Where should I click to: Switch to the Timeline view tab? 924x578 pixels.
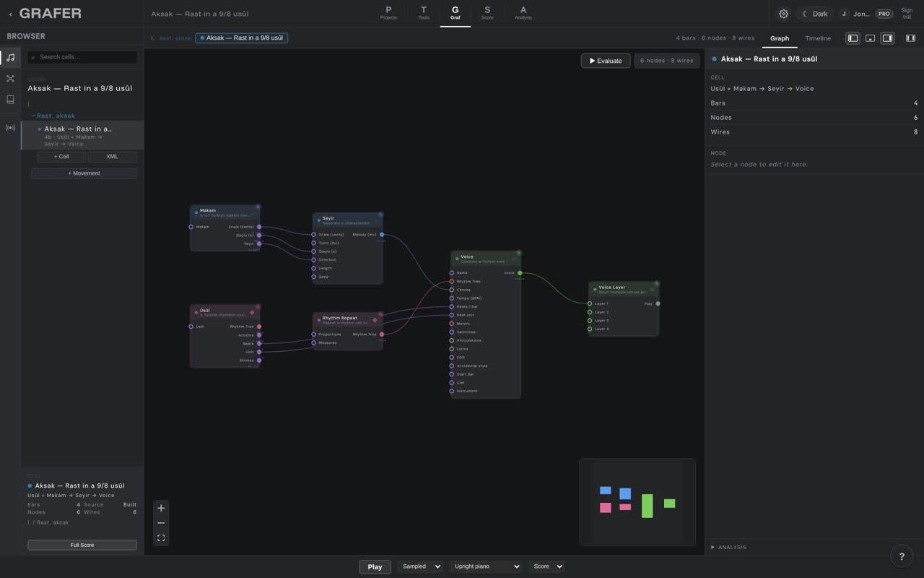tap(818, 38)
